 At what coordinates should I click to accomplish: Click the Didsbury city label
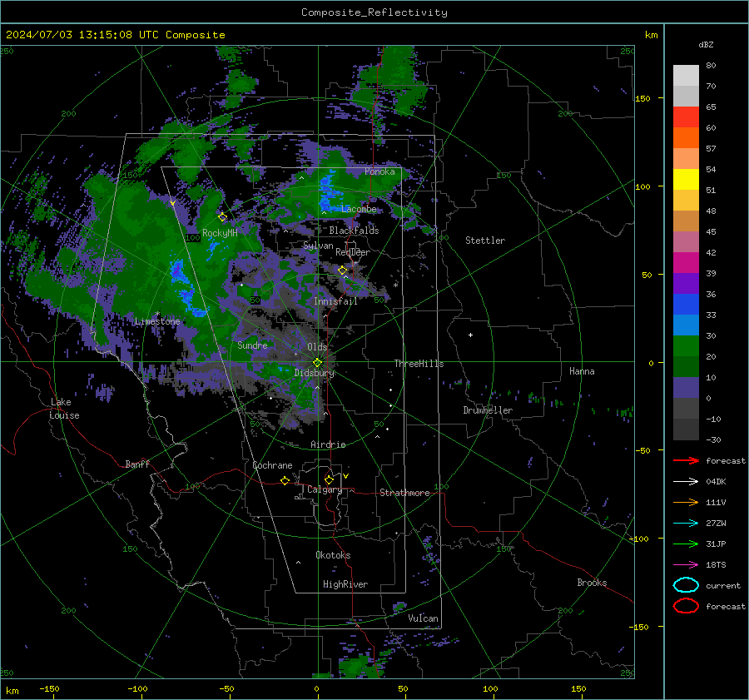[x=315, y=373]
